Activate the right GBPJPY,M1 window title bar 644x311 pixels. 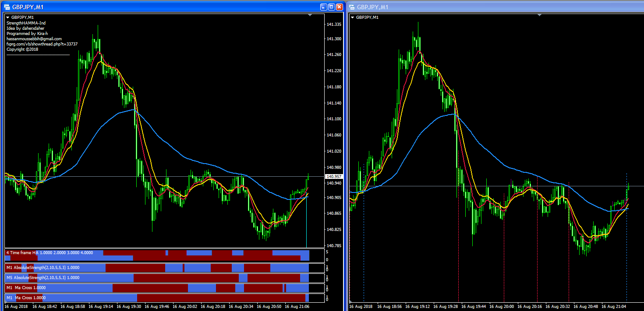[482, 7]
